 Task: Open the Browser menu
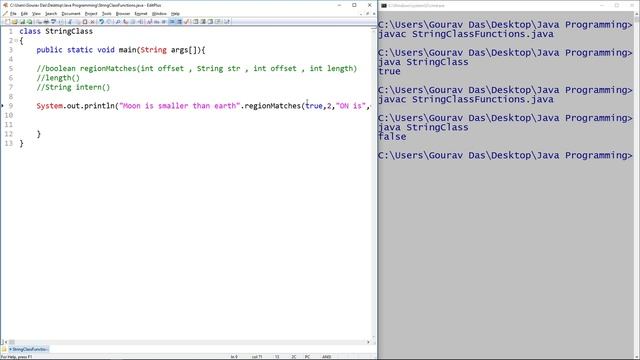tap(123, 14)
